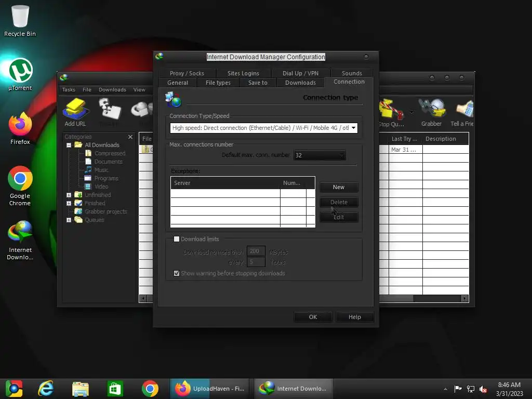Click the first pinned taskbar icon
The height and width of the screenshot is (399, 532).
tap(14, 389)
